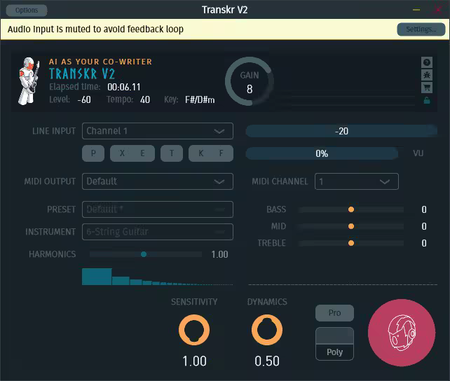This screenshot has height=381, width=450.
Task: Toggle the P filter button
Action: coord(93,153)
